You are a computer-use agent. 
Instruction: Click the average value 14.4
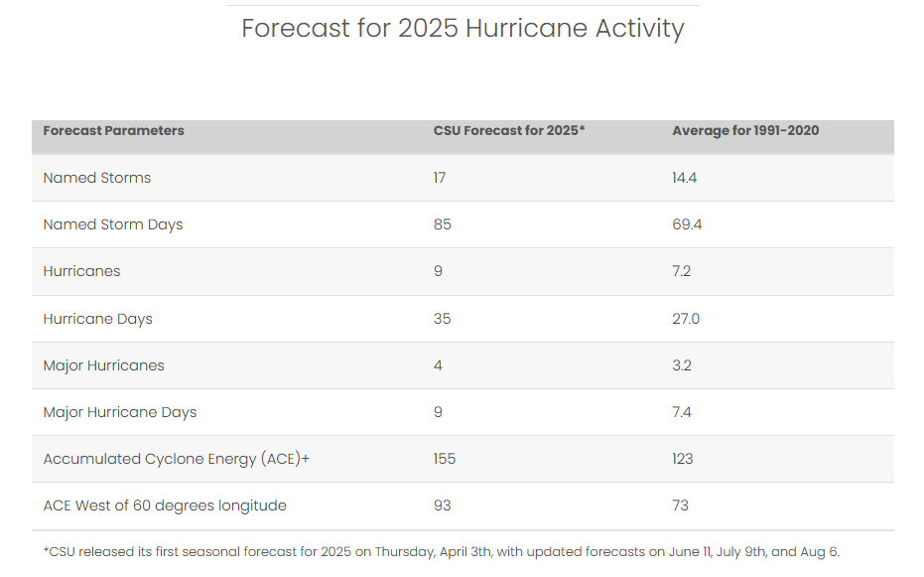pos(686,178)
